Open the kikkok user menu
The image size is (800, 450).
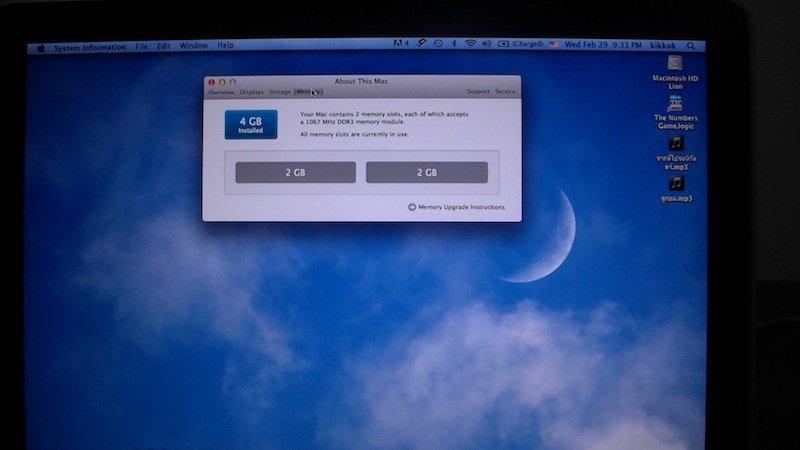(x=663, y=45)
